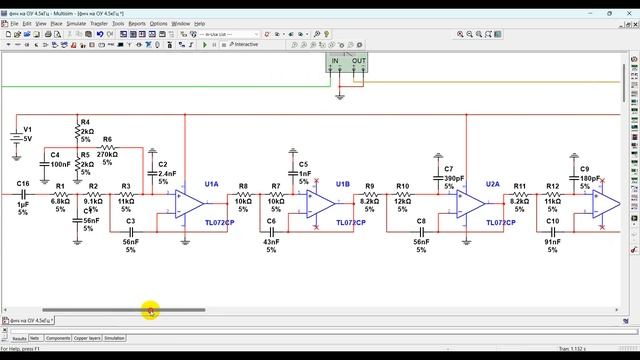
Task: Select the open design document tab
Action: 28,321
